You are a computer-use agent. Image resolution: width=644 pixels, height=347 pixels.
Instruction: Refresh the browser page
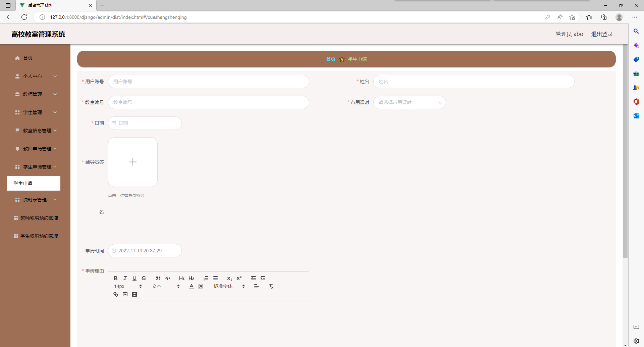[24, 17]
